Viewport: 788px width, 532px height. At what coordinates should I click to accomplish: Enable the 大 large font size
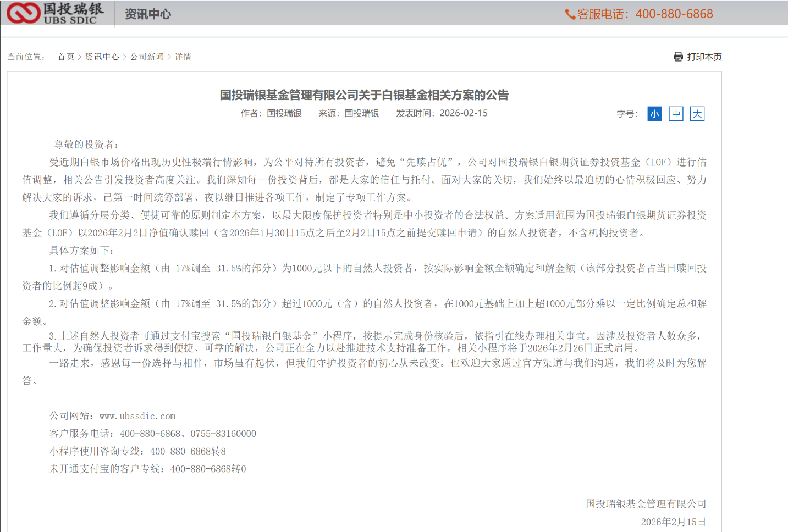coord(697,113)
